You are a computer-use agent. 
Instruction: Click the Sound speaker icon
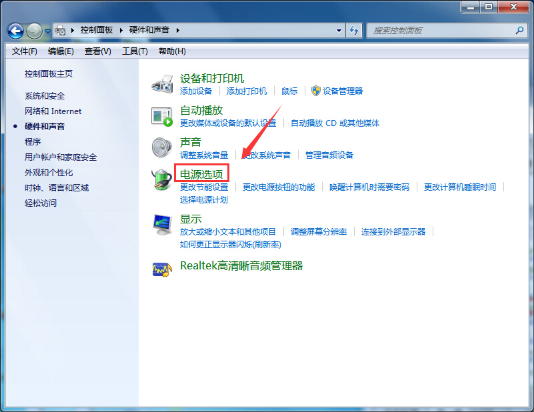(x=162, y=147)
